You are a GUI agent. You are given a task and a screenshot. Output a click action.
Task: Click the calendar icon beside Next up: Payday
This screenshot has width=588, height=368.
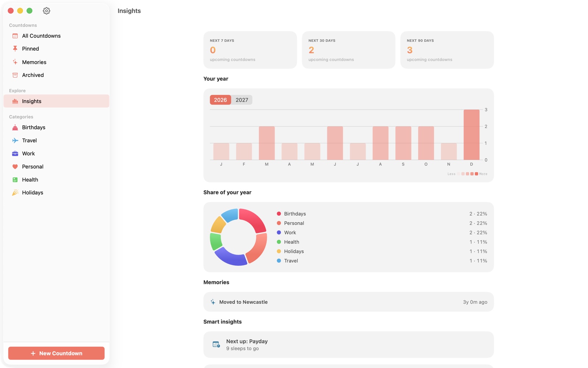pyautogui.click(x=216, y=344)
